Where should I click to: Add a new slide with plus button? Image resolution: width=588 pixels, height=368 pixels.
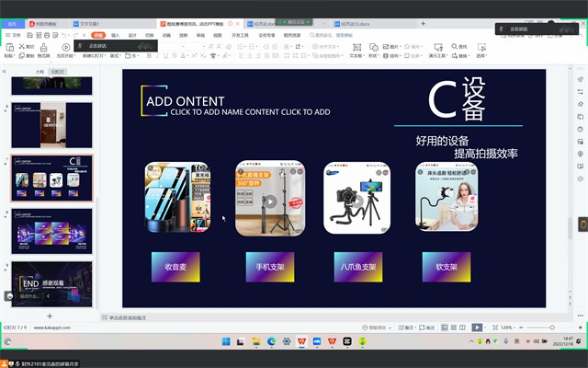coord(50,316)
